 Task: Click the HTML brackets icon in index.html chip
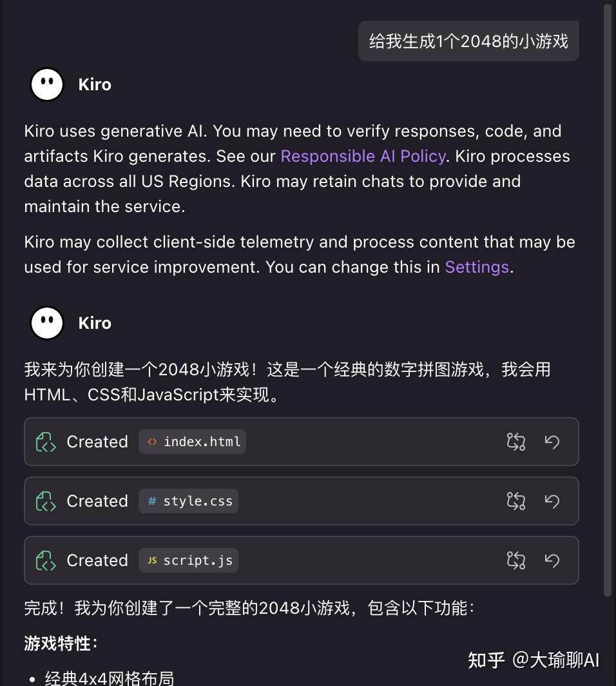coord(151,442)
